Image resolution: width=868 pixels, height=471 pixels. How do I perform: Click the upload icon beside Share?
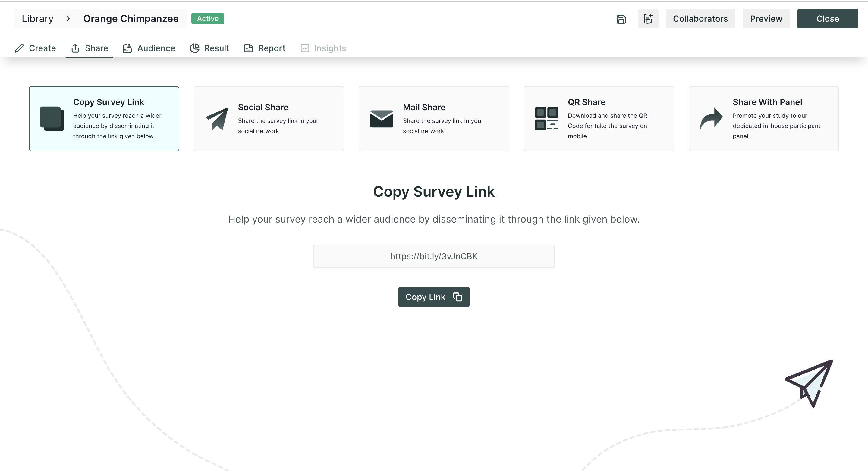tap(75, 48)
